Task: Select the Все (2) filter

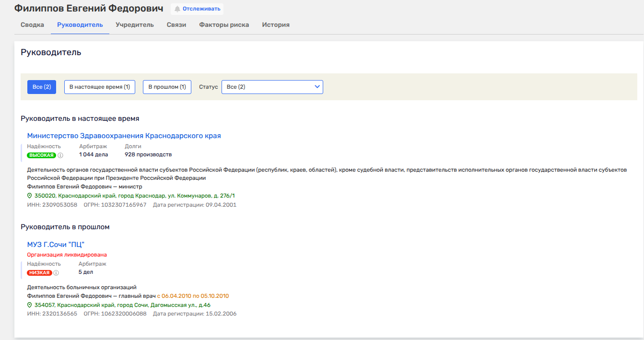Action: coord(42,87)
